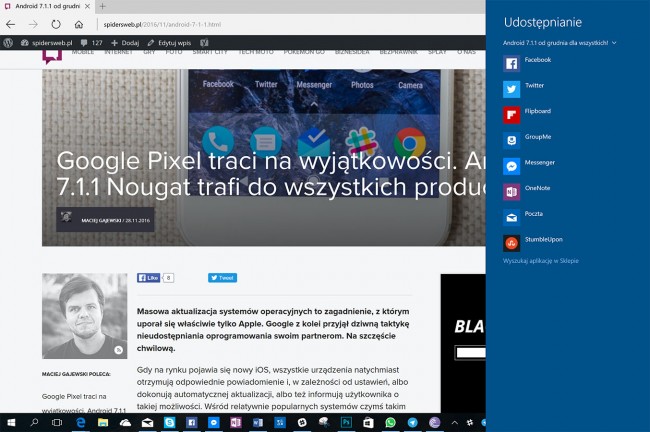Share through Messenger in Udostępnianie panel
The height and width of the screenshot is (432, 650).
[529, 166]
